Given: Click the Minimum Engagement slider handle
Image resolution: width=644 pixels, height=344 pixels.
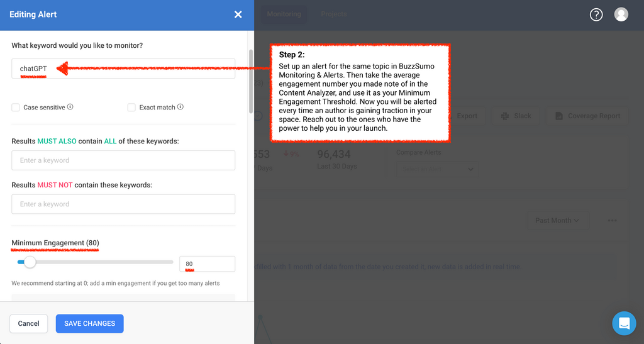Looking at the screenshot, I should point(30,262).
